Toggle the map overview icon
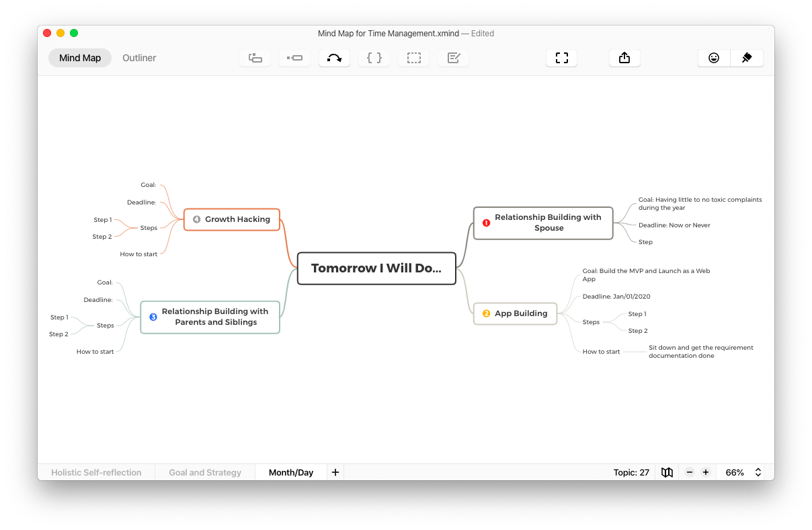812x530 pixels. click(667, 472)
